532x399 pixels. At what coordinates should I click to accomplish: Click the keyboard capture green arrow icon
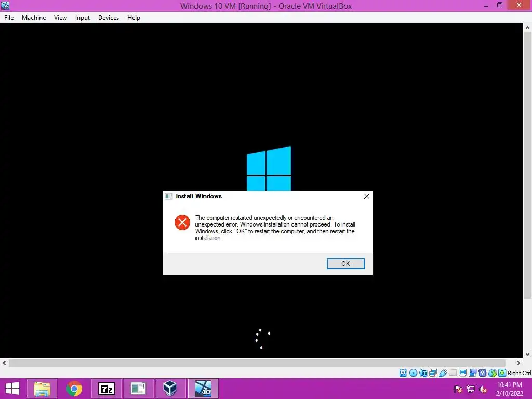point(502,373)
